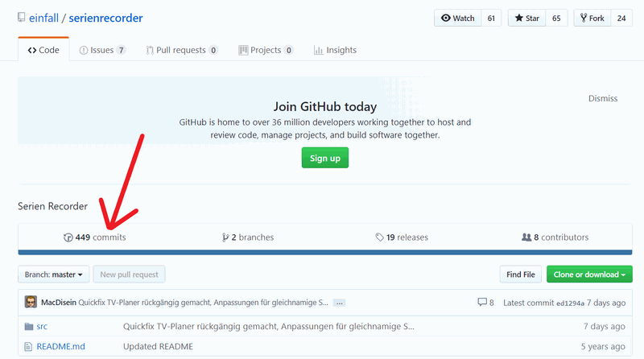Click the Serien Recorder description text
This screenshot has width=644, height=359.
point(52,206)
